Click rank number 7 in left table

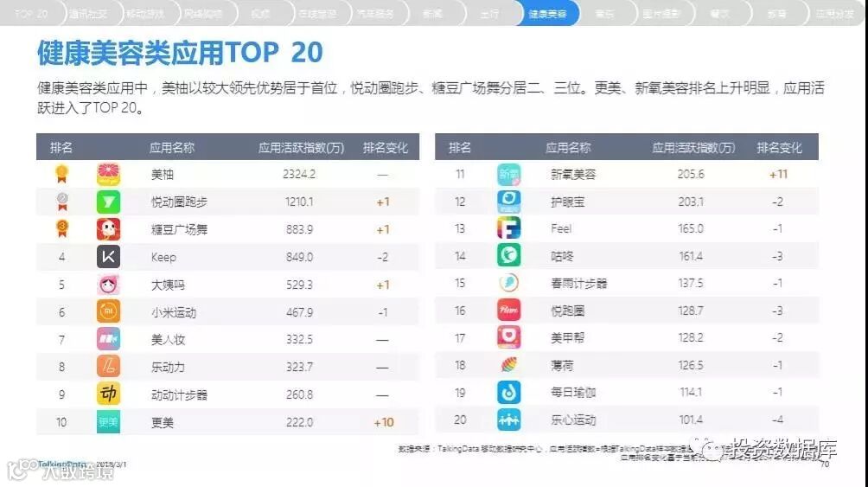[61, 340]
